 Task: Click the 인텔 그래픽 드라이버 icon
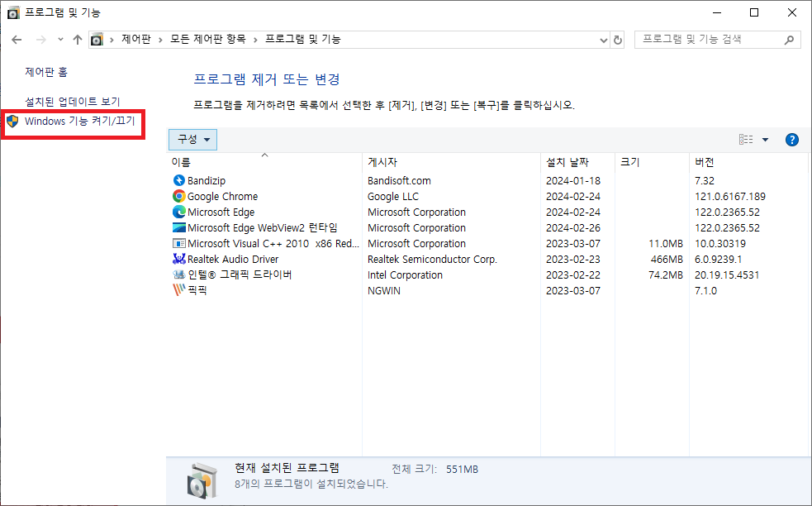178,274
